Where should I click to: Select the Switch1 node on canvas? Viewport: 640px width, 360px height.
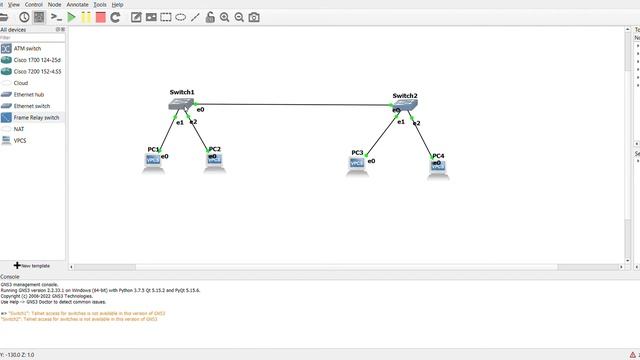(181, 104)
